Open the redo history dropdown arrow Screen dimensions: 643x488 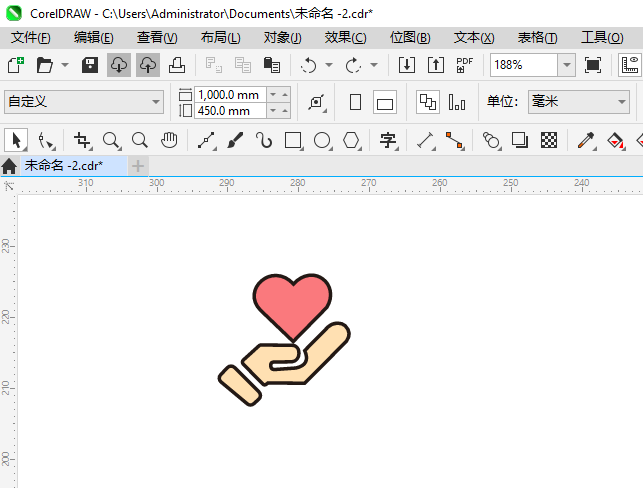[x=374, y=65]
